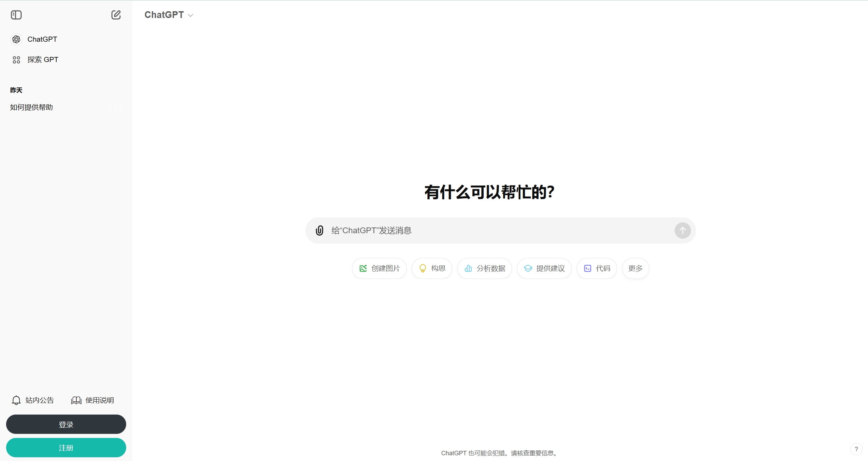Toggle the sidebar collapse icon
The width and height of the screenshot is (868, 461).
[x=16, y=15]
